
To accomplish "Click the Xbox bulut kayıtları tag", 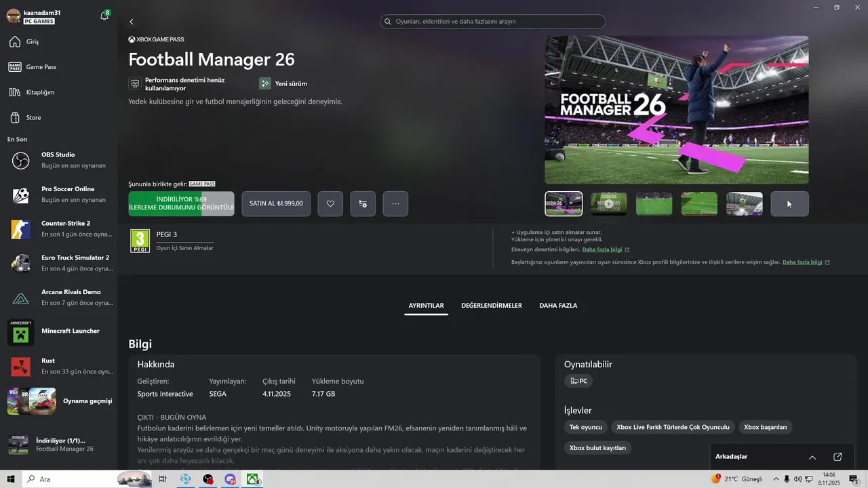I will [597, 447].
